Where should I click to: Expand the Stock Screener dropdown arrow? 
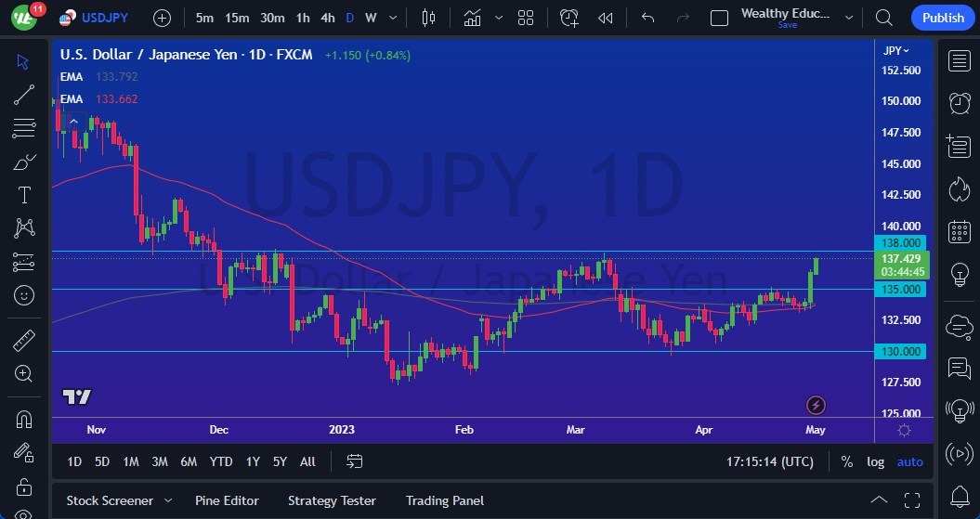click(x=167, y=500)
